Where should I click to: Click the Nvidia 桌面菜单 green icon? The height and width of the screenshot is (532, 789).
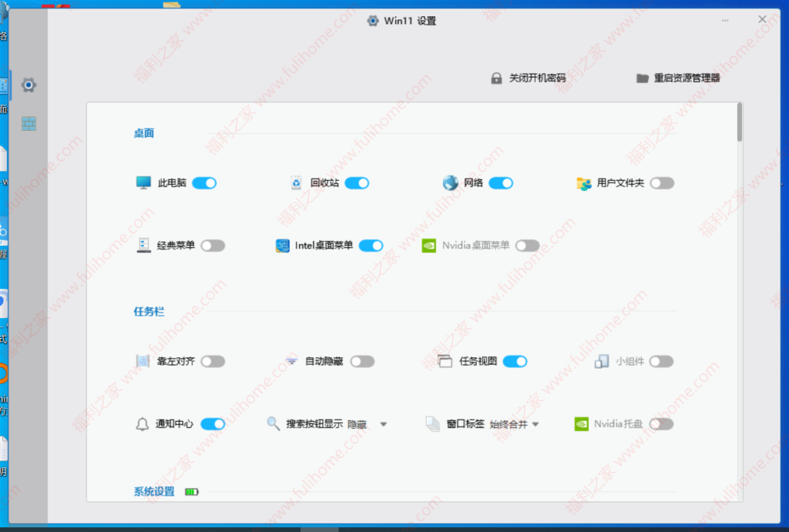click(x=428, y=245)
